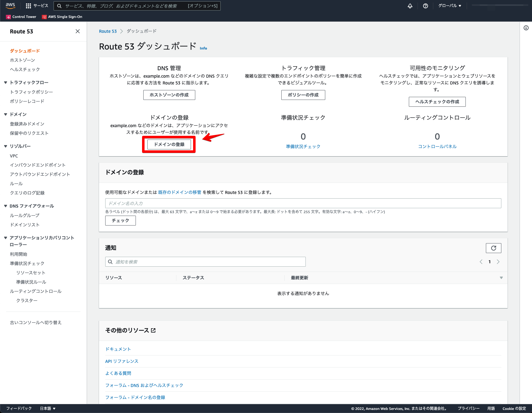This screenshot has height=413, width=532.
Task: Open トラフィックポリシー in sidebar
Action: (x=31, y=92)
